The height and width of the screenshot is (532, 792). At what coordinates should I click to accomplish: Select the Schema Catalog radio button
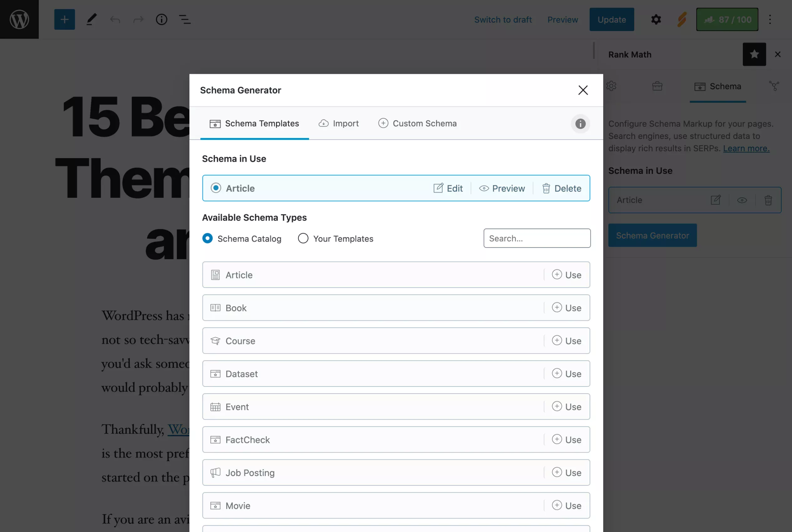(x=207, y=238)
